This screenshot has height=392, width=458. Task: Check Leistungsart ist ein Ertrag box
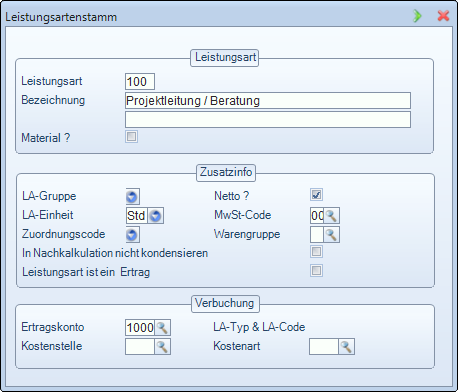(316, 270)
